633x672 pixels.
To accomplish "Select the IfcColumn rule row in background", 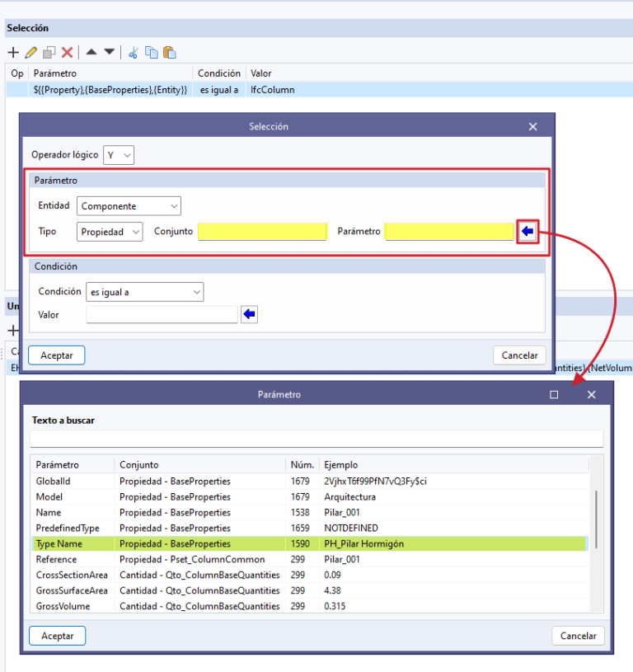I will [x=319, y=90].
